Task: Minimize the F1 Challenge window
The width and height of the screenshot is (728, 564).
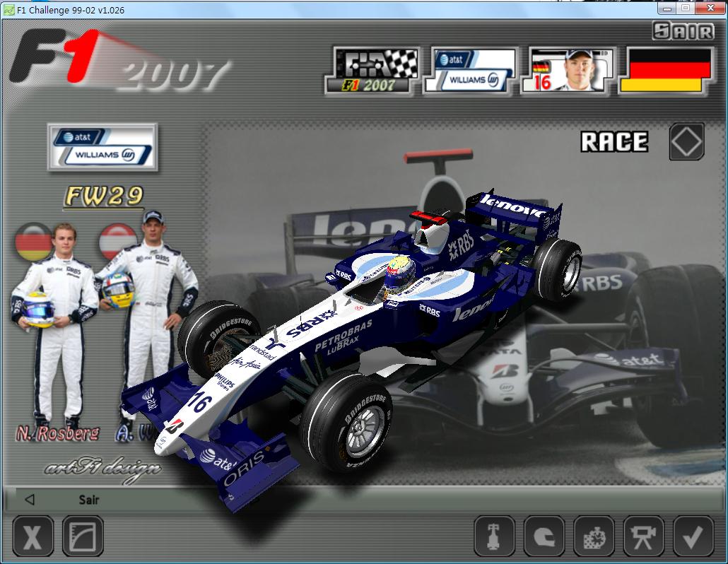Action: [x=668, y=8]
